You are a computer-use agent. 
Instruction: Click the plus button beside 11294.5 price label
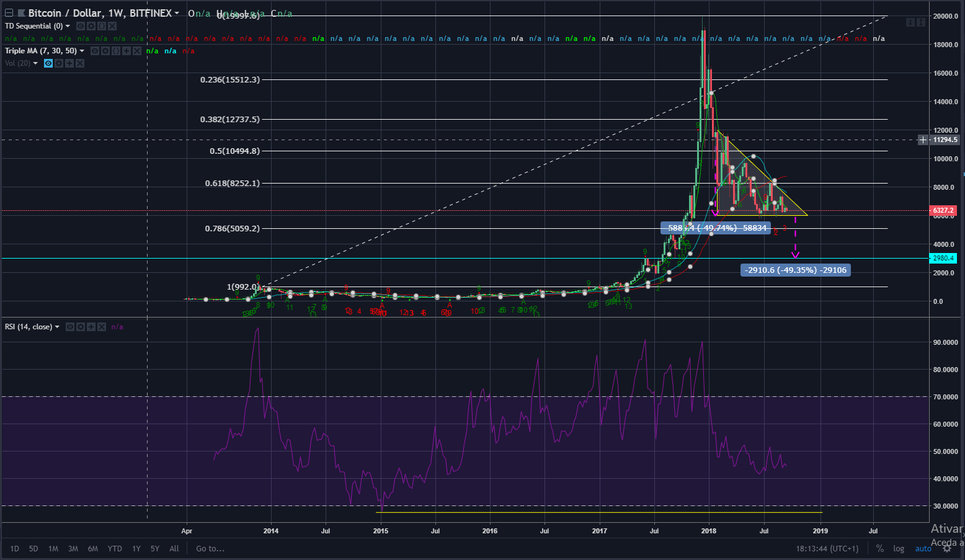tap(923, 140)
